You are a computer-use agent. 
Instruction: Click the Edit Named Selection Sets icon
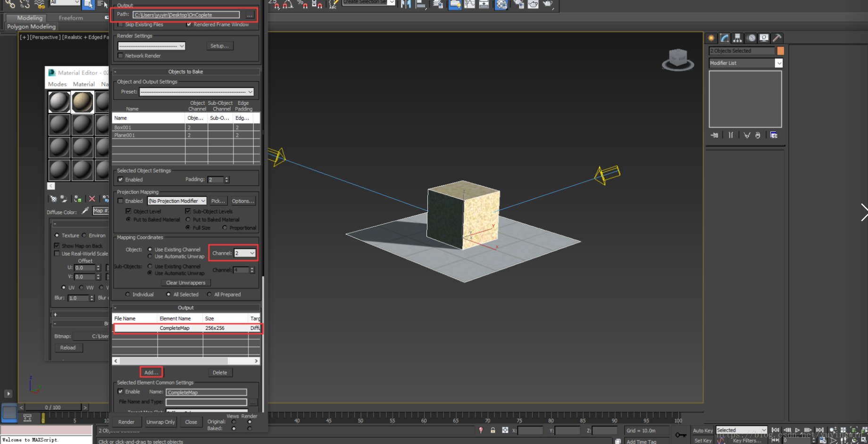tap(333, 4)
